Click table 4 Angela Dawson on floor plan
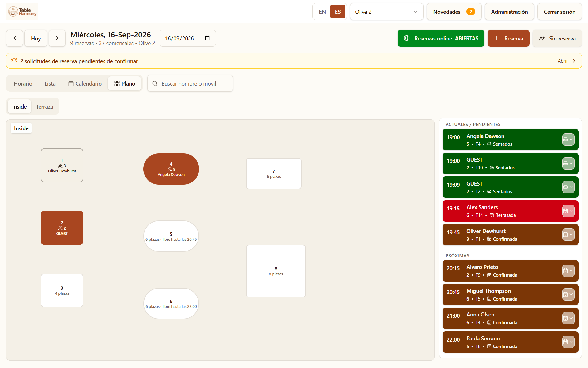This screenshot has height=368, width=588. (x=171, y=169)
